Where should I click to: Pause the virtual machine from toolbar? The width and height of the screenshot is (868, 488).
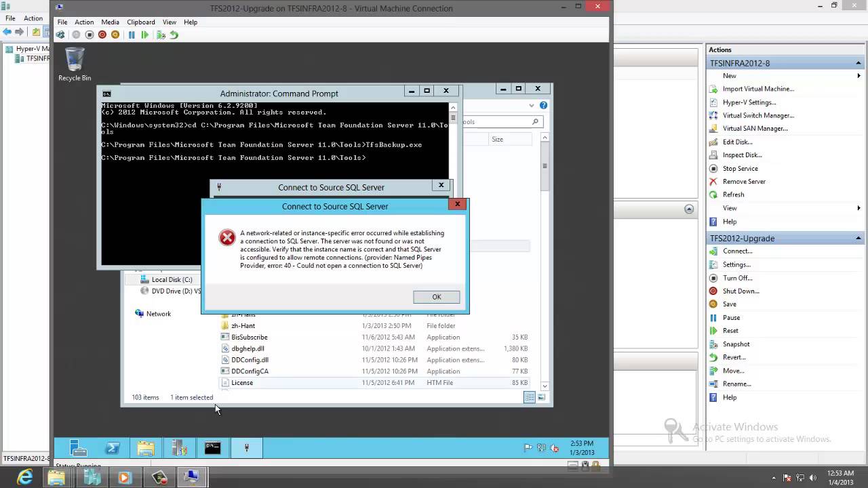click(132, 35)
